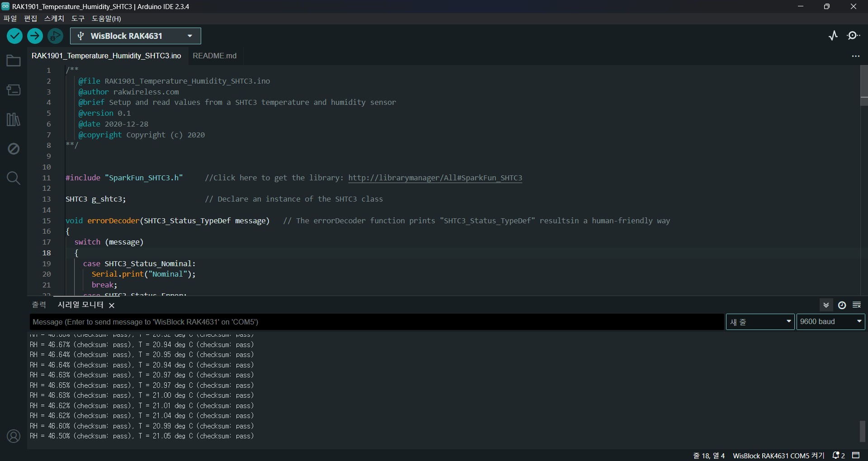Clear serial monitor output icon

coord(857,305)
